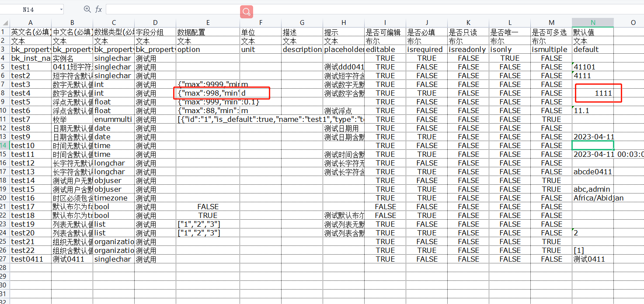Select the 'description' cell
644x304 pixels.
pos(302,49)
